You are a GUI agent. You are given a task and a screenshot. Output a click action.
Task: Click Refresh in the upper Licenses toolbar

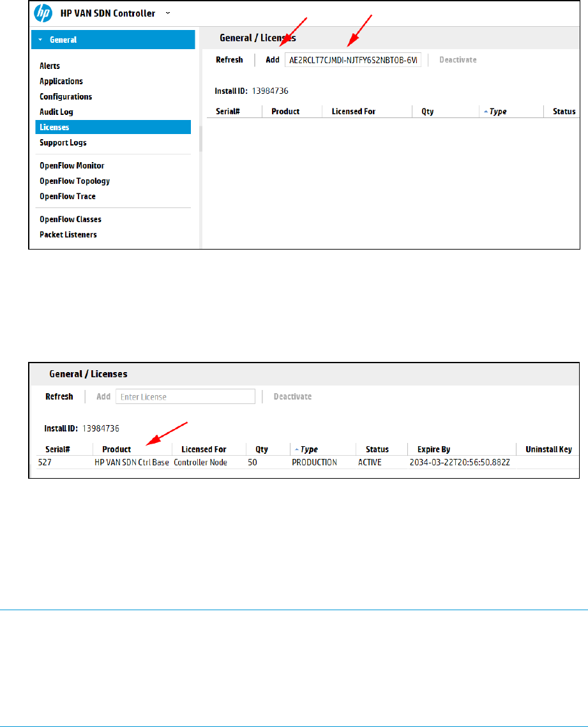click(x=230, y=60)
